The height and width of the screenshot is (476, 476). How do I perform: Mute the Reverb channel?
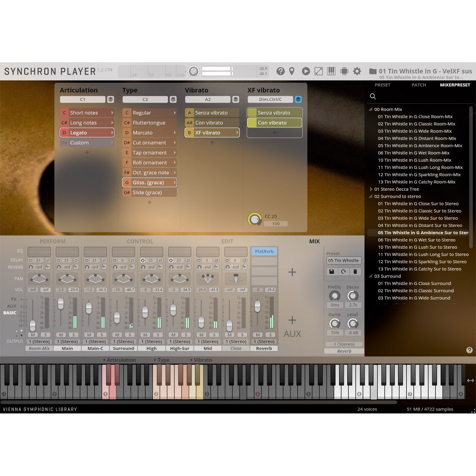[x=258, y=335]
